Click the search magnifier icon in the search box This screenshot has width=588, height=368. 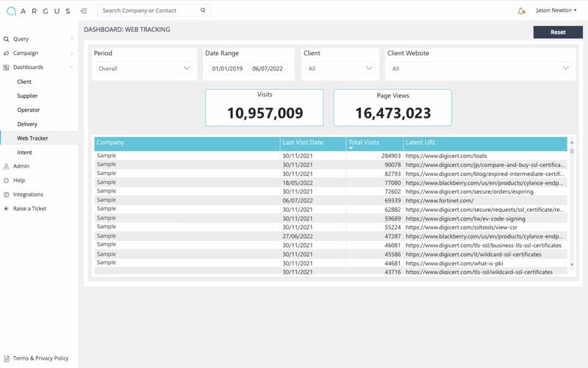pos(203,10)
